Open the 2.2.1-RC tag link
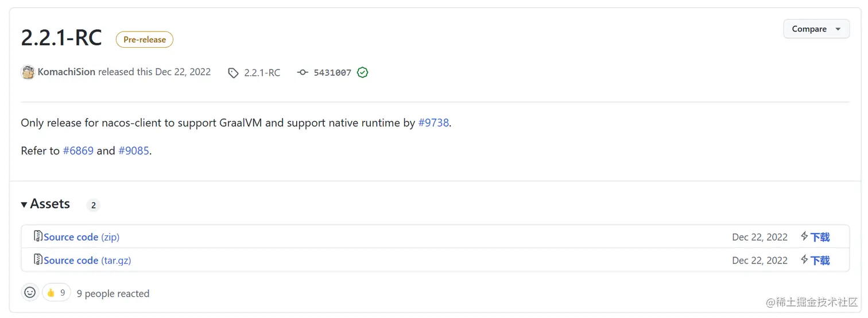 (x=262, y=73)
